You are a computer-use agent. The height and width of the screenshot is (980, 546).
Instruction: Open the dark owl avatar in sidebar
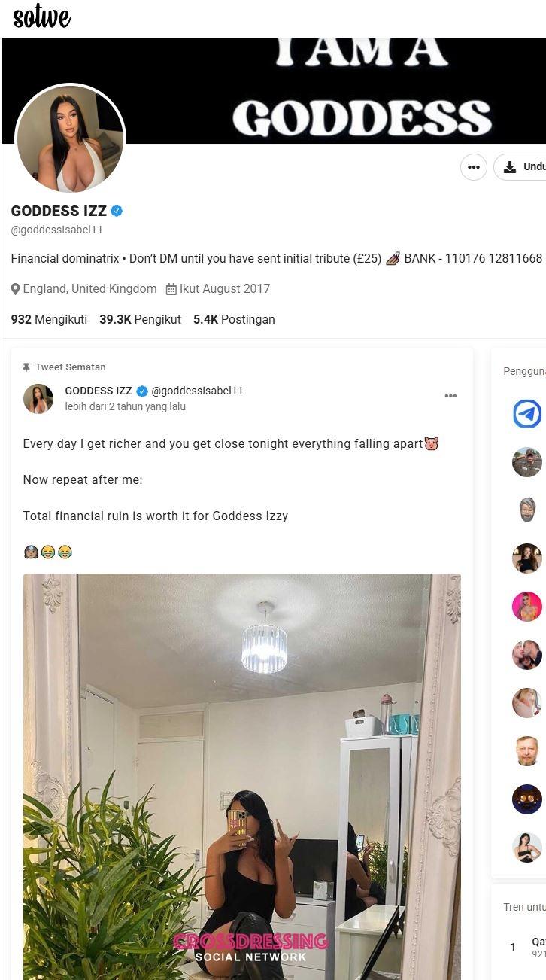click(527, 799)
